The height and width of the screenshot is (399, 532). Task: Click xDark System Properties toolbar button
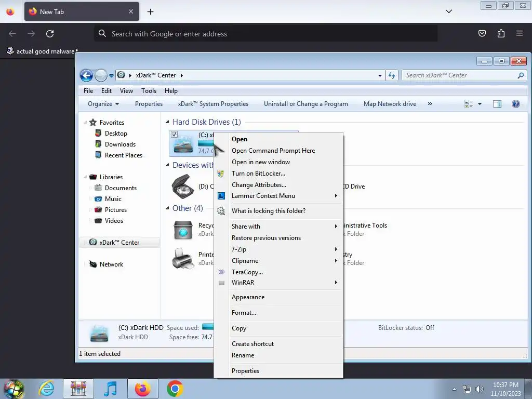pyautogui.click(x=213, y=104)
